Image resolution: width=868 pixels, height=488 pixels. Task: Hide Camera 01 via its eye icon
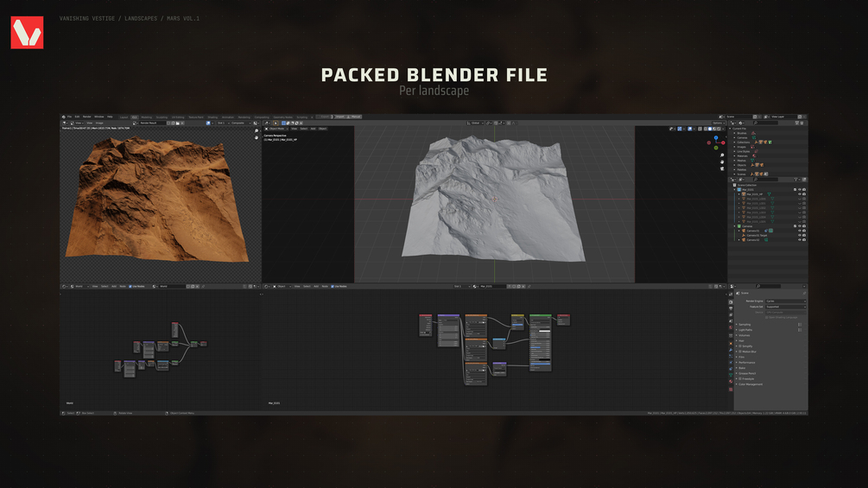click(800, 231)
